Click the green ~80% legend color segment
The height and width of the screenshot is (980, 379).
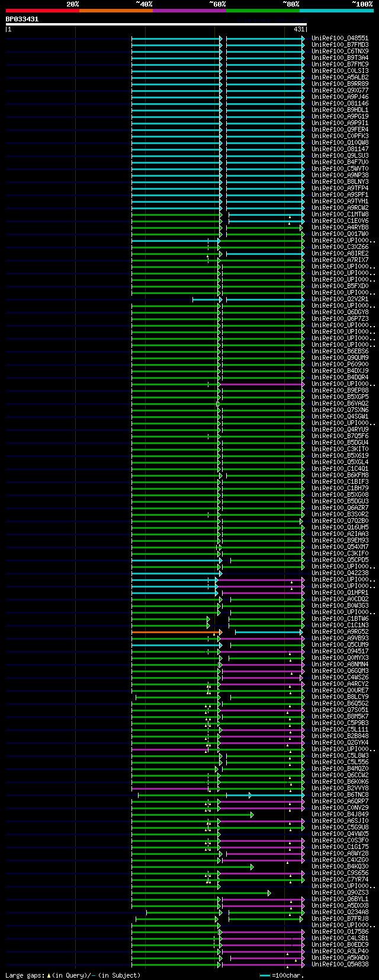263,11
